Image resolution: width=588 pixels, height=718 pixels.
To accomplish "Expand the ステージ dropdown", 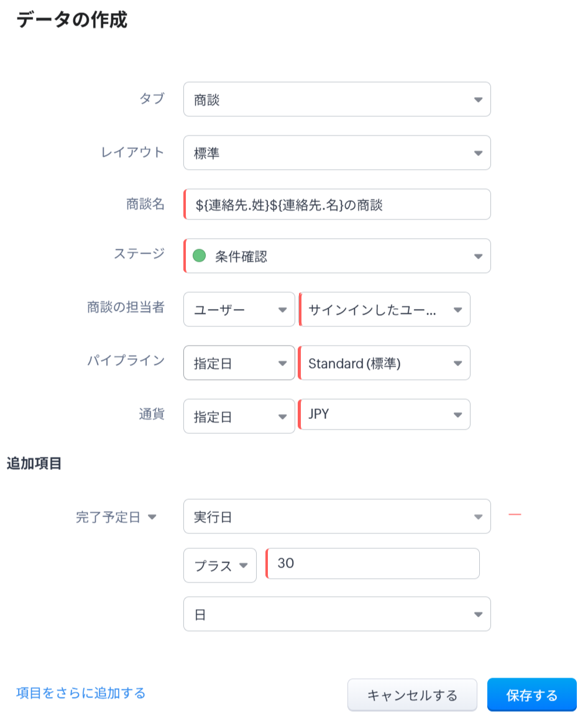I will pos(477,256).
